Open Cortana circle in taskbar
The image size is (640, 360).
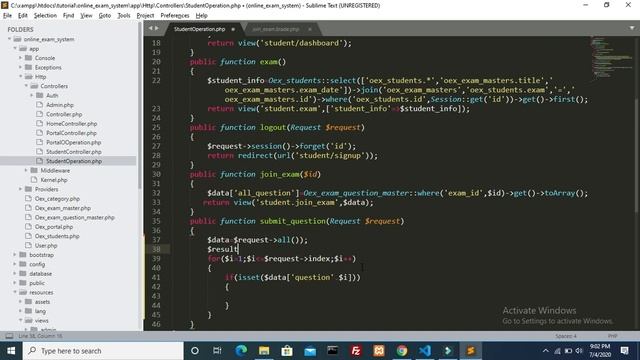tap(195, 351)
